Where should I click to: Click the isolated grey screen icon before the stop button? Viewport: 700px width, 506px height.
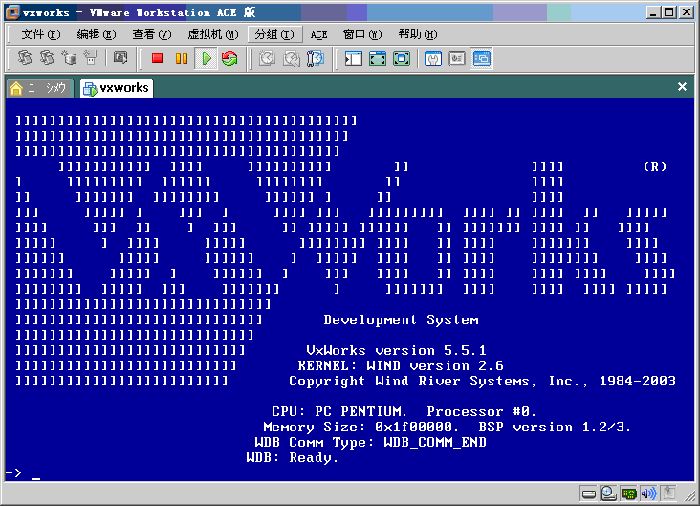tap(120, 58)
